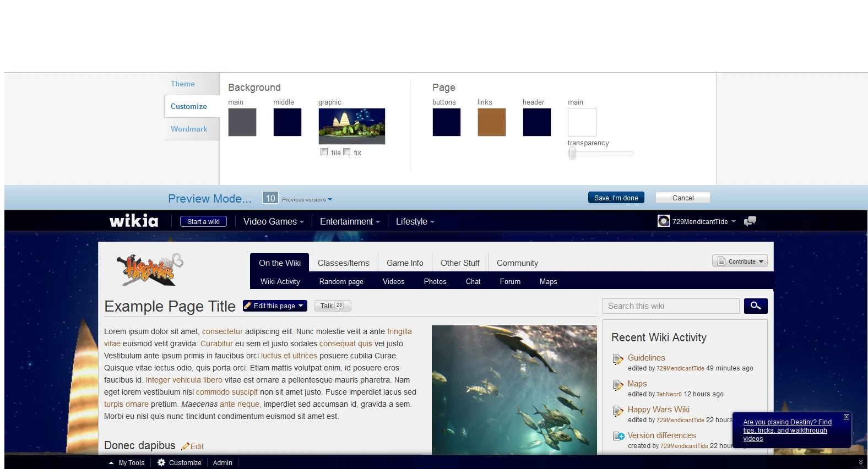Open the brown links color swatch
868x469 pixels.
pyautogui.click(x=491, y=122)
